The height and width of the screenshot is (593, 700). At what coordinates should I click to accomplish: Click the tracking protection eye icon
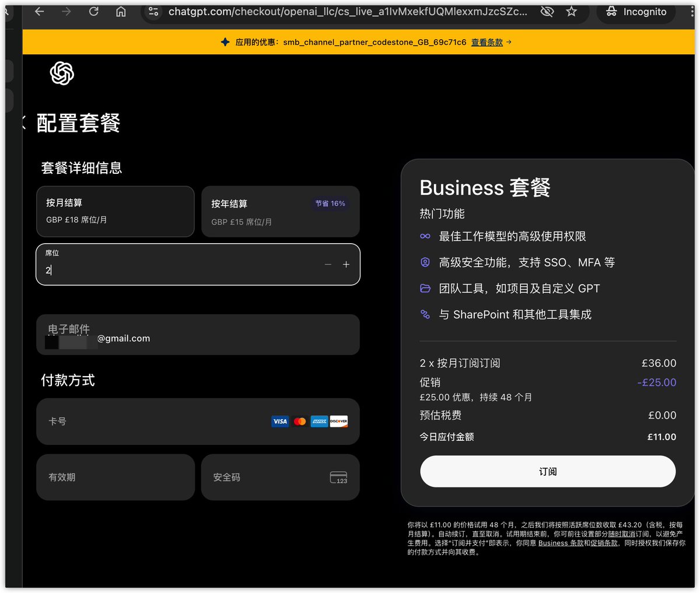547,12
